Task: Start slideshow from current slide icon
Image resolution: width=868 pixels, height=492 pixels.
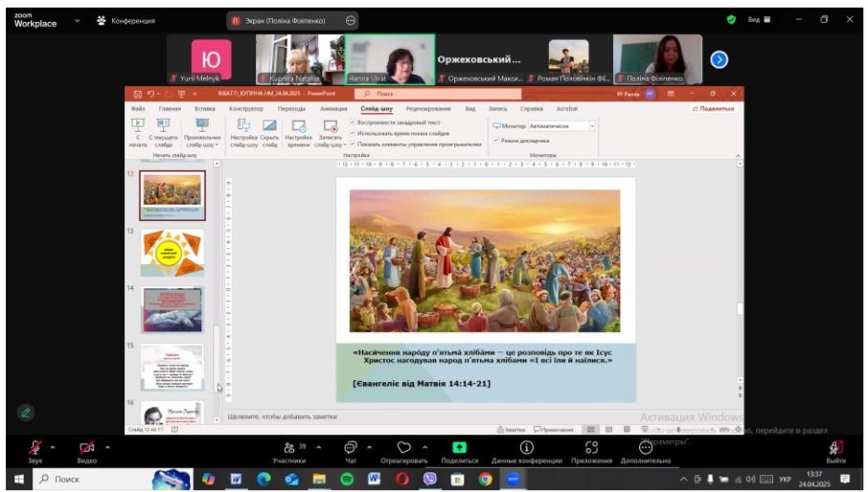Action: pyautogui.click(x=163, y=125)
